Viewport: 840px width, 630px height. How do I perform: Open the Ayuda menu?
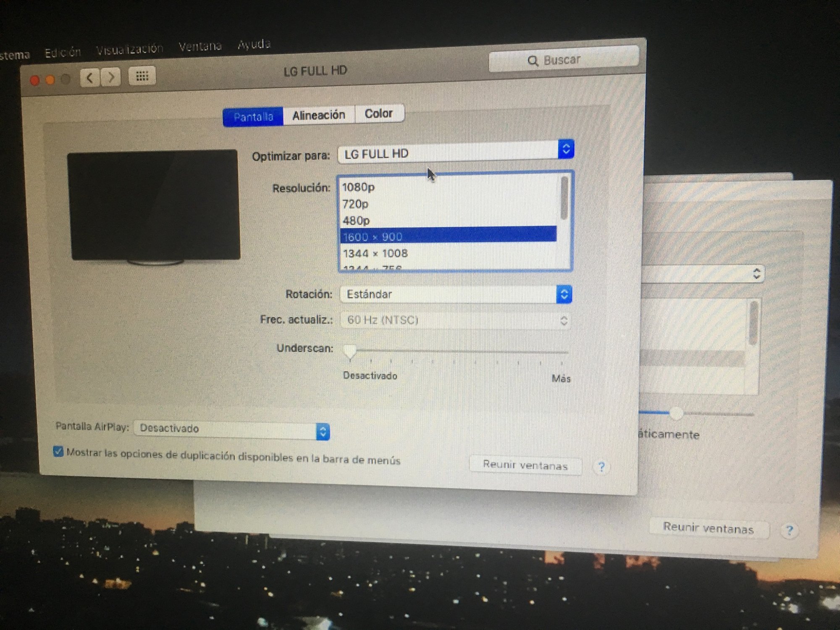click(x=254, y=44)
